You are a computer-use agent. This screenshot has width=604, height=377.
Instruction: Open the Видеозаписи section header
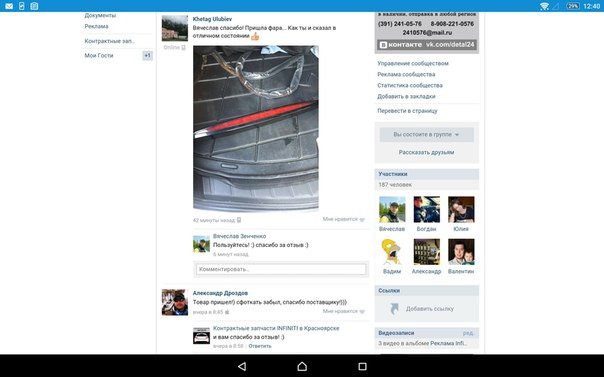[427, 333]
